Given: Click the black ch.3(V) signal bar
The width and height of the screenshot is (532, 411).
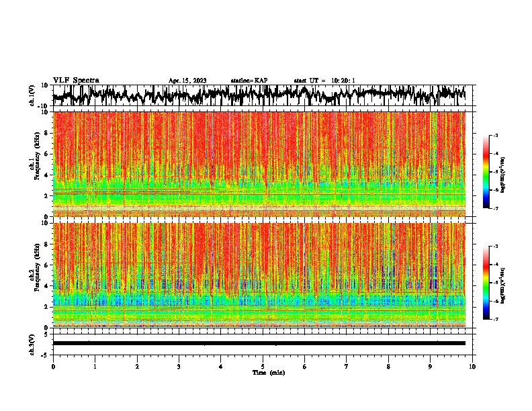Looking at the screenshot, I should coord(259,343).
